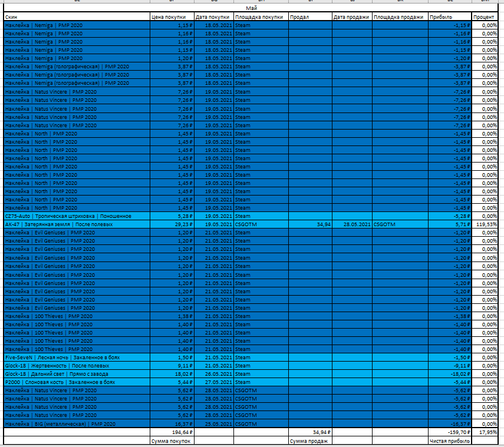504x447 pixels.
Task: Select the 'Glock-18 | Дальний свет | Прямо с завода' cell
Action: point(77,374)
